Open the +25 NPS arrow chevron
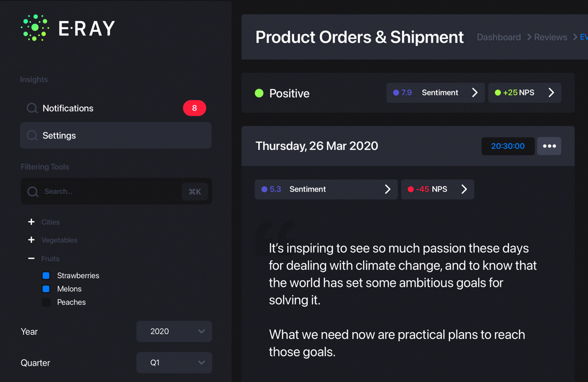Viewport: 588px width, 382px height. coord(551,93)
